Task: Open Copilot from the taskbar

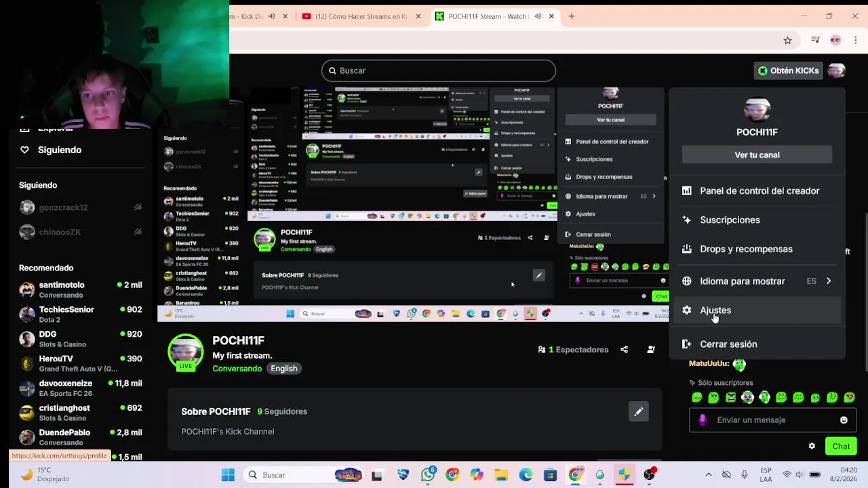Action: (477, 475)
